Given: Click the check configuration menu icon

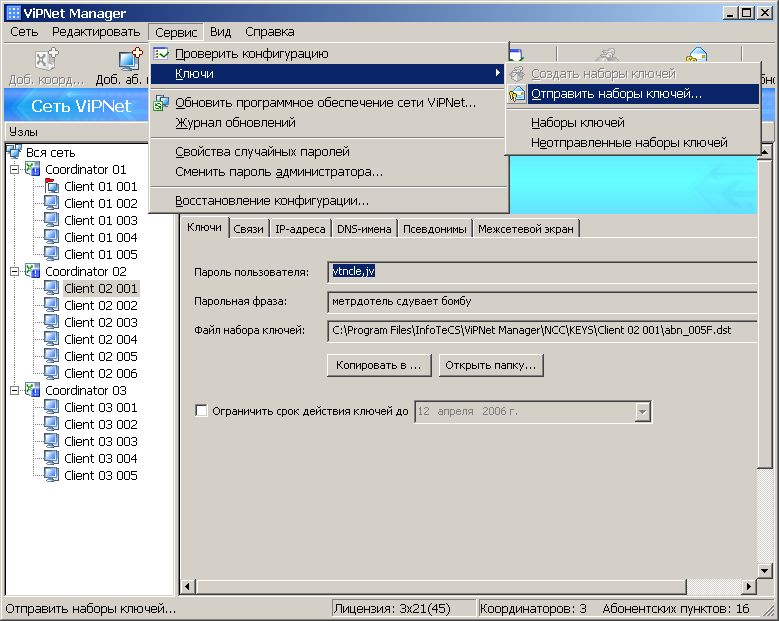Looking at the screenshot, I should [161, 53].
